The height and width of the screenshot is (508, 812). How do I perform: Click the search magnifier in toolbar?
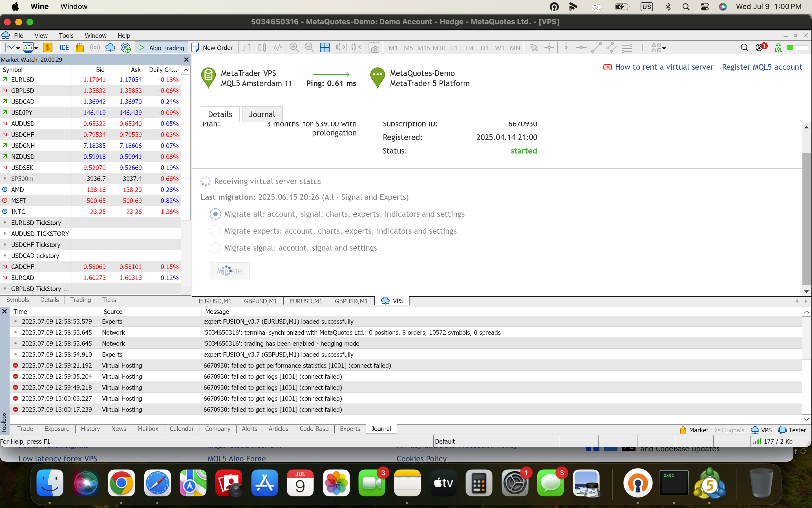click(x=744, y=48)
